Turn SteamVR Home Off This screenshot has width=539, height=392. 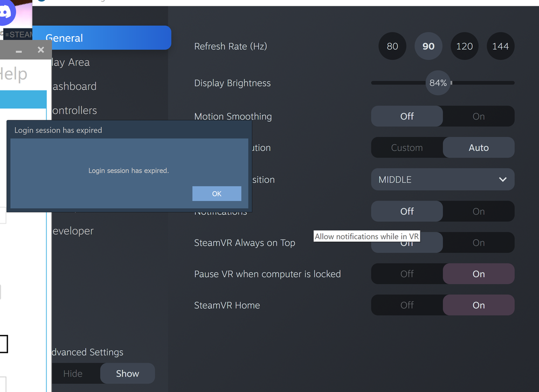[407, 305]
